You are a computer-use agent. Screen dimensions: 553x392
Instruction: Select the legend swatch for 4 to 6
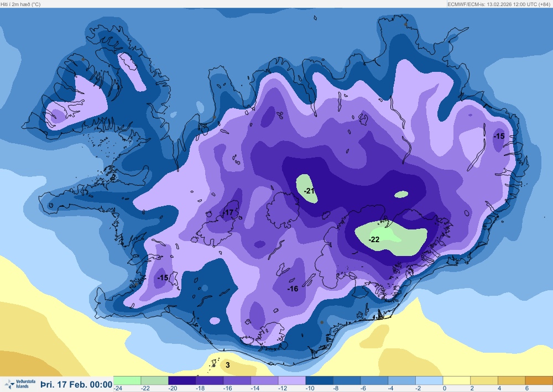point(512,380)
